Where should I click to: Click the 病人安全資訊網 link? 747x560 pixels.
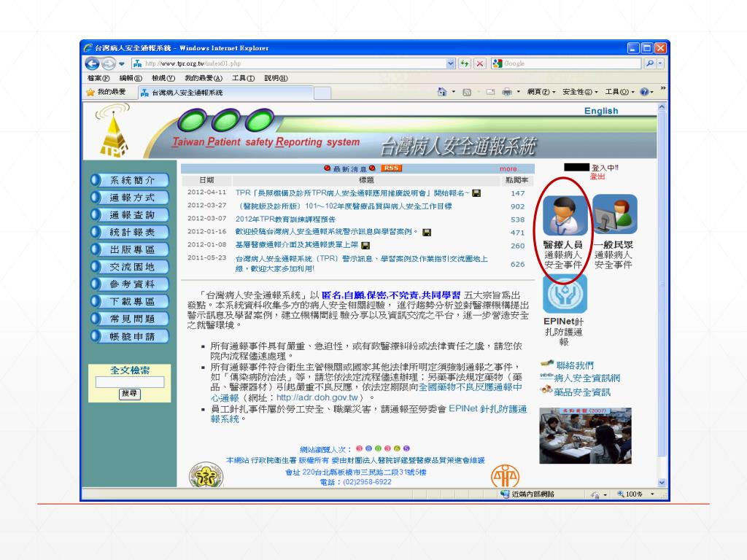coord(587,378)
